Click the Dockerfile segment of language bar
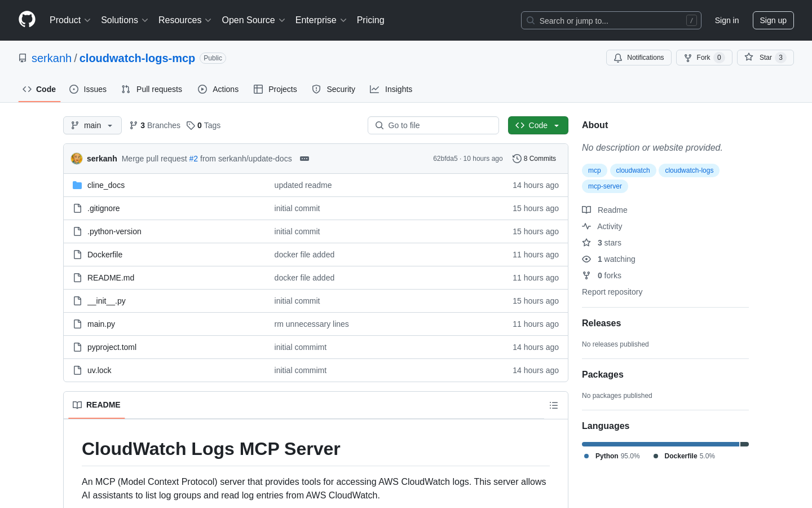The height and width of the screenshot is (508, 812). pyautogui.click(x=744, y=444)
